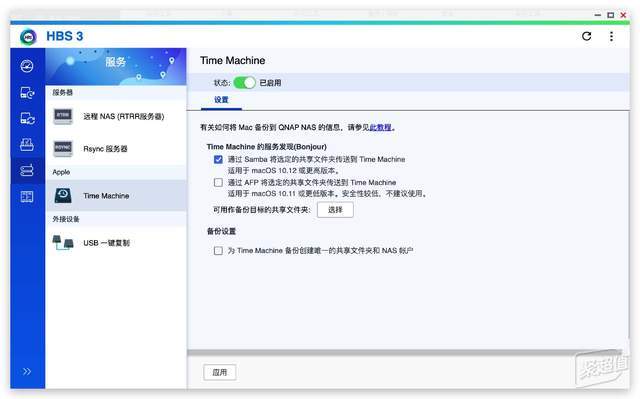This screenshot has width=640, height=399.
Task: Open the Overview dashboard sidebar icon
Action: (x=27, y=66)
